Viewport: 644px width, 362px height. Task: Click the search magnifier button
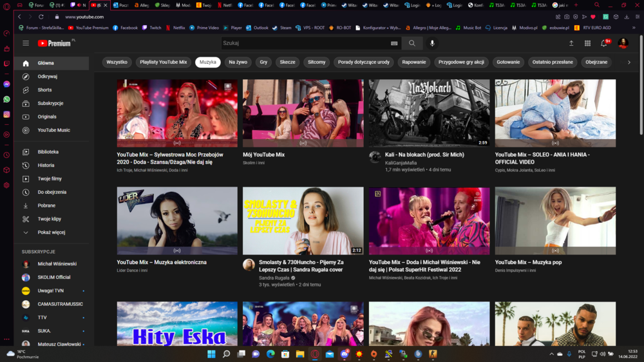click(x=412, y=43)
